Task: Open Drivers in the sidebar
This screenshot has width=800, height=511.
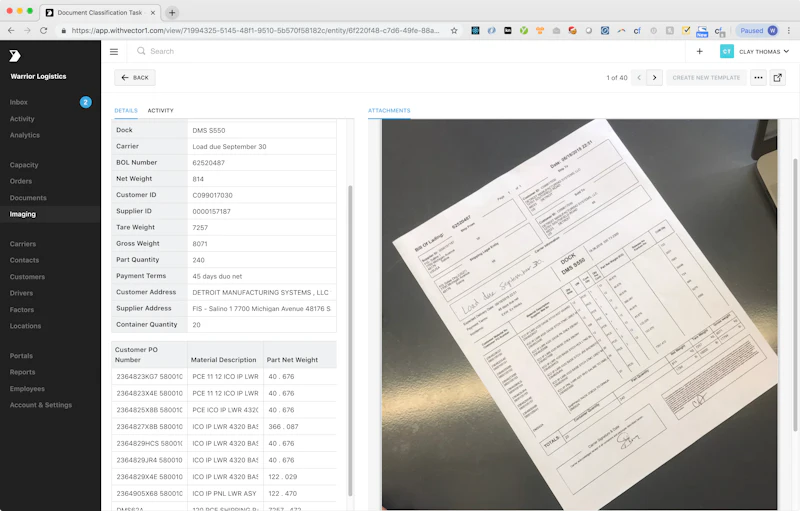Action: pyautogui.click(x=21, y=293)
